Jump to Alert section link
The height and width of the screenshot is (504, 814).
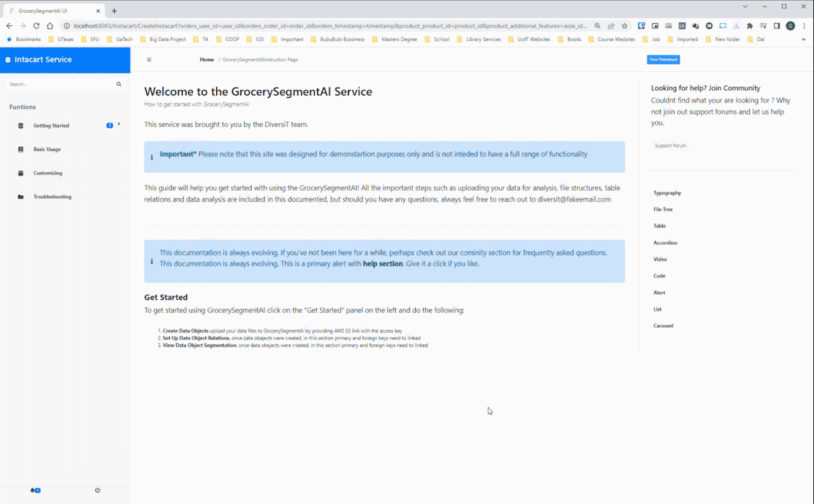click(659, 293)
